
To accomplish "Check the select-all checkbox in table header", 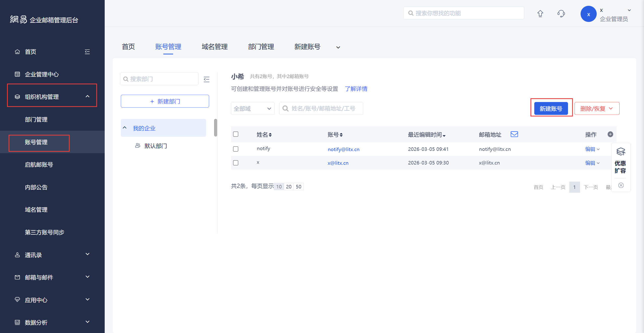I will (236, 134).
